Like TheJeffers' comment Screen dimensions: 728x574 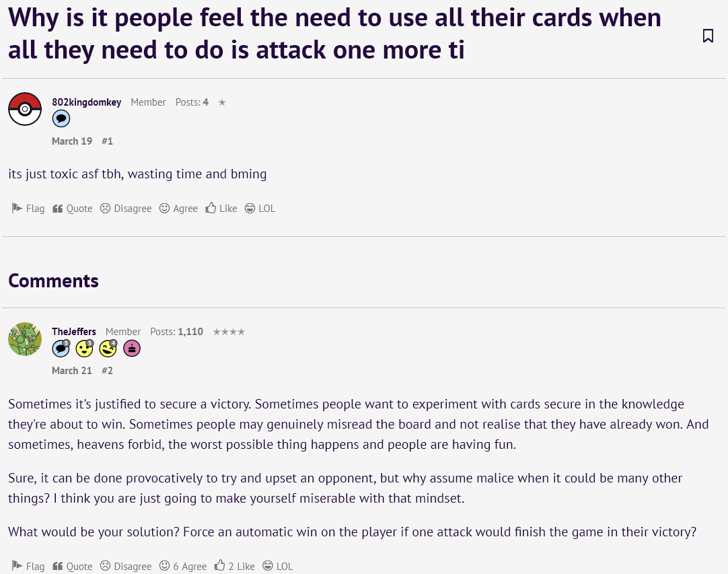coord(234,566)
